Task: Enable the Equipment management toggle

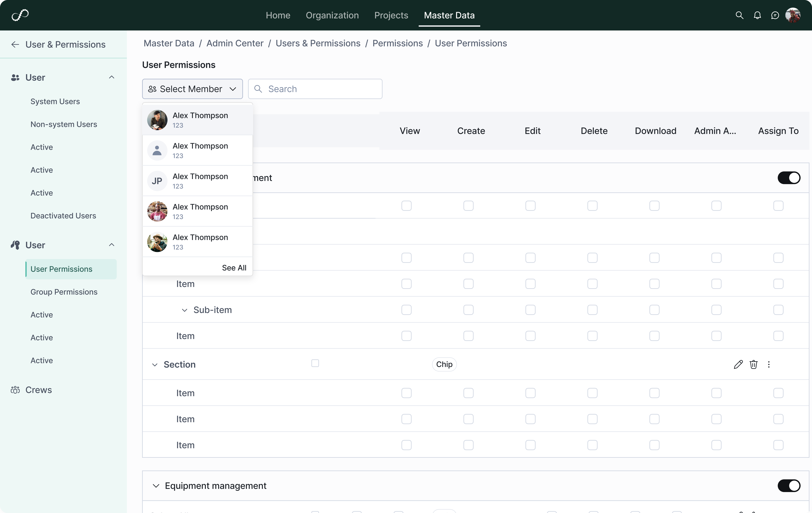Action: pyautogui.click(x=789, y=486)
